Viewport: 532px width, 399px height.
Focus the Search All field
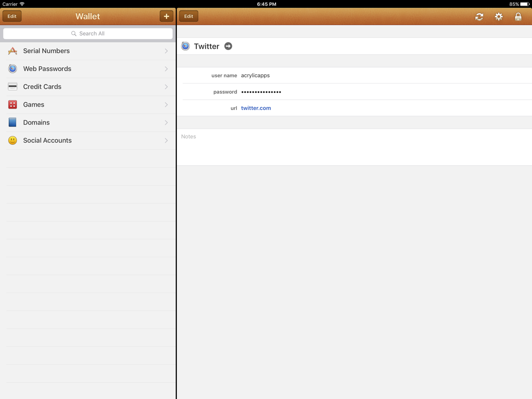(x=88, y=34)
